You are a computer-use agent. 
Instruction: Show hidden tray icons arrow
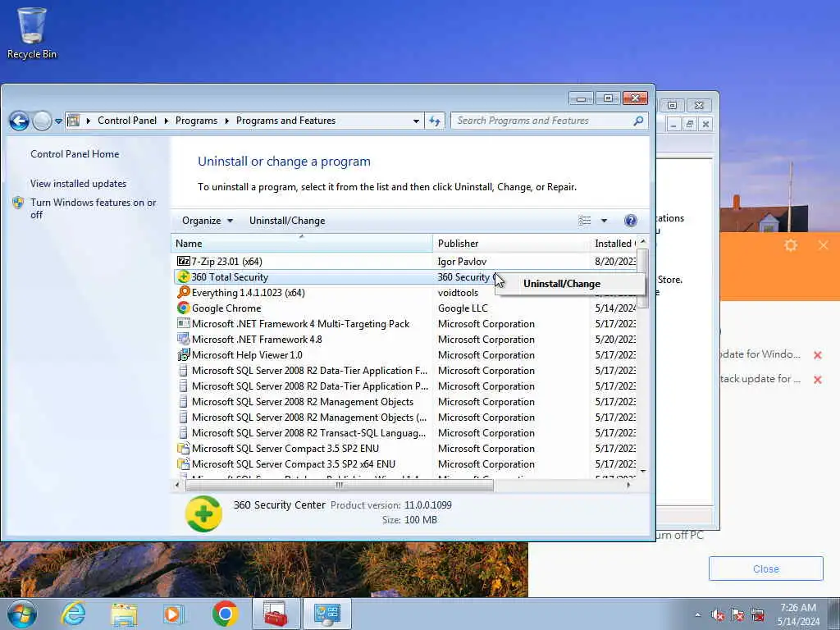coord(697,614)
